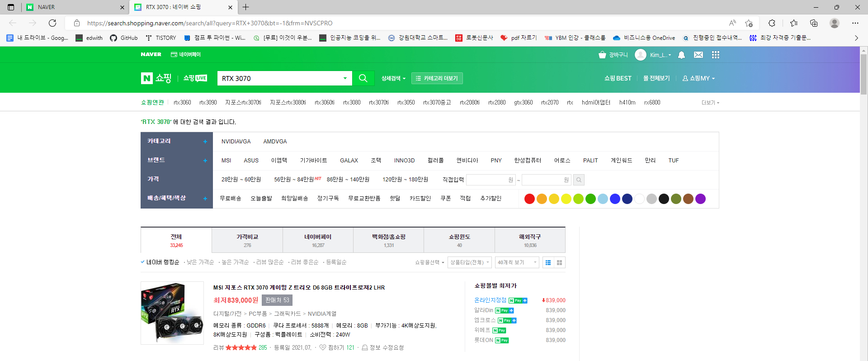Open the browser settings ellipsis menu
The height and width of the screenshot is (361, 868).
855,23
